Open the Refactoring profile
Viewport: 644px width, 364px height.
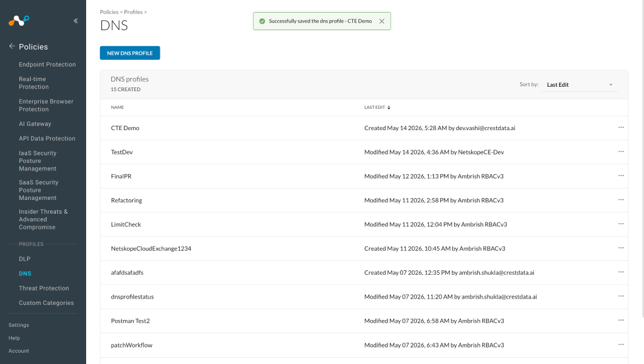[x=126, y=201]
